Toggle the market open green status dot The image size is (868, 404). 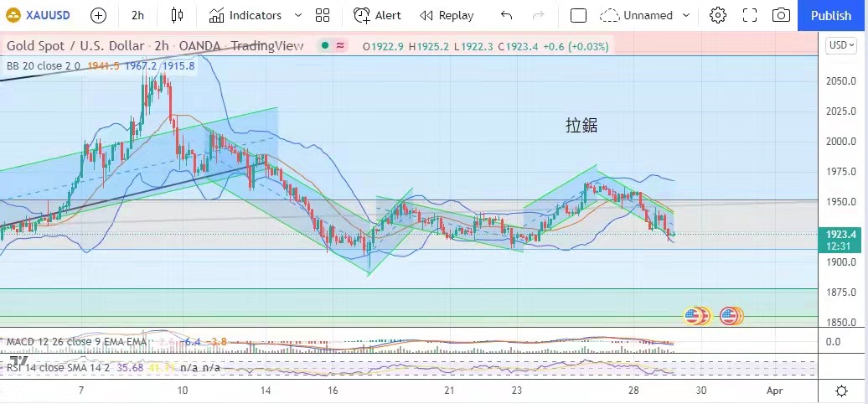click(326, 46)
